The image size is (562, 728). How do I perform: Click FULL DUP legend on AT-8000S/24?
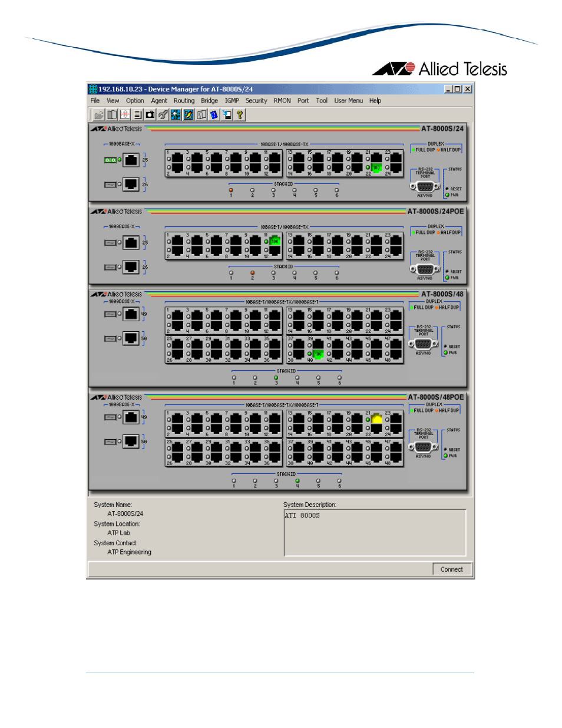pos(424,150)
